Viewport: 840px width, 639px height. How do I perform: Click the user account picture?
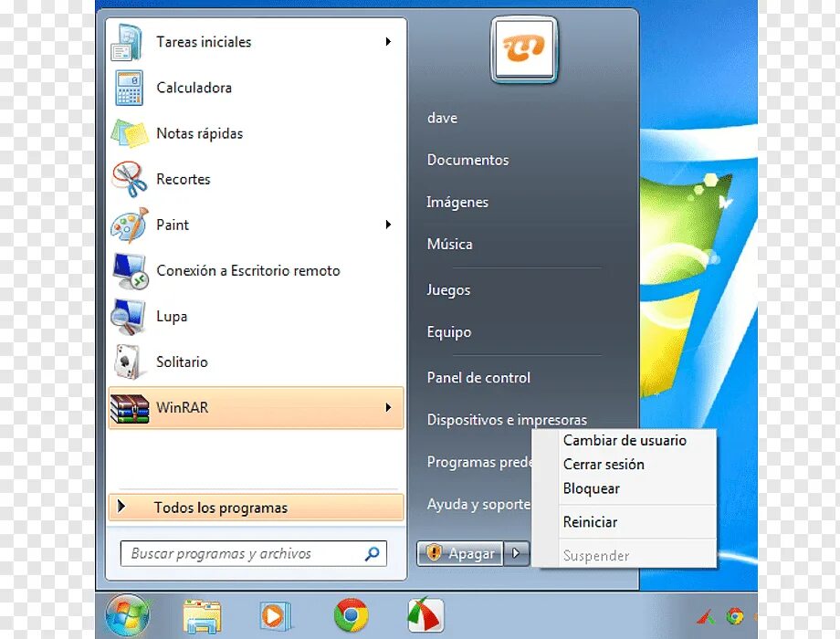pyautogui.click(x=524, y=50)
